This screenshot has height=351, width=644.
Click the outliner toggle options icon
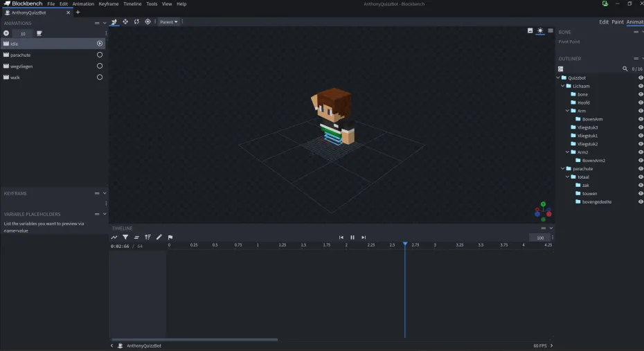[561, 69]
